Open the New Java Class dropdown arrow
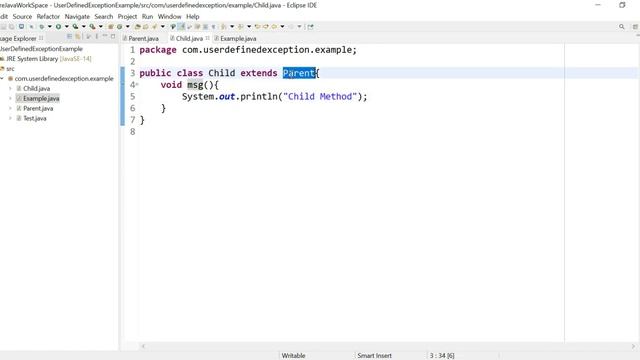Viewport: 640px width, 360px height. click(x=127, y=27)
